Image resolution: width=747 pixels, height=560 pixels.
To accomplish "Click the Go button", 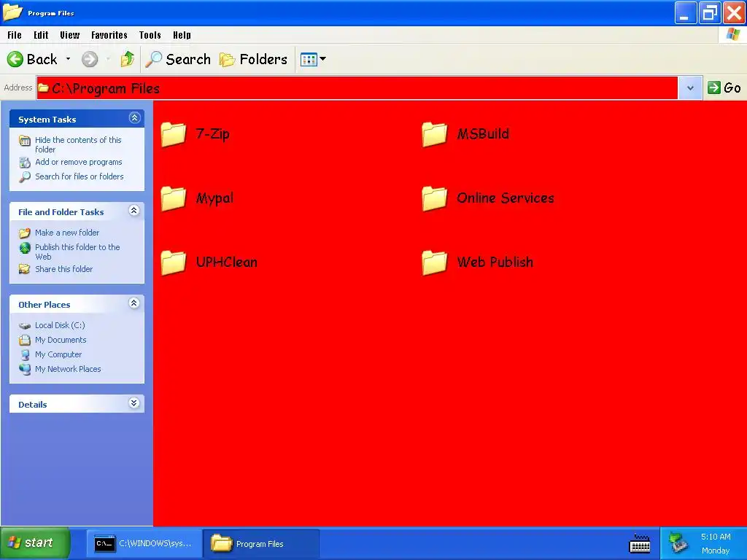I will coord(724,87).
